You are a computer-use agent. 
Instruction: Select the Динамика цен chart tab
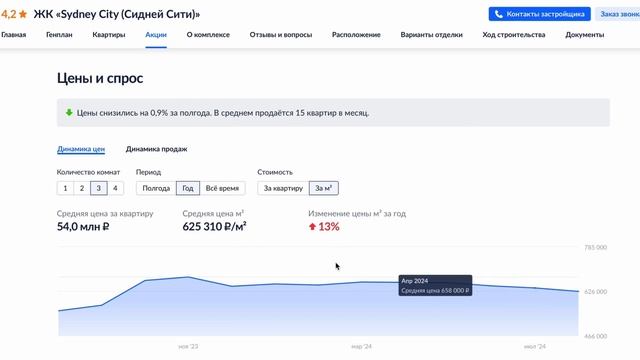click(x=81, y=149)
